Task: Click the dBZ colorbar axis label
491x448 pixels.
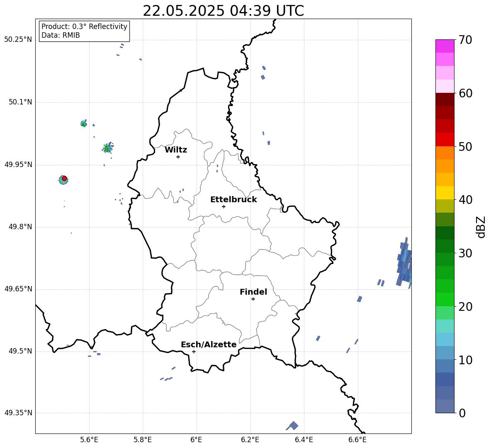Action: click(x=481, y=227)
